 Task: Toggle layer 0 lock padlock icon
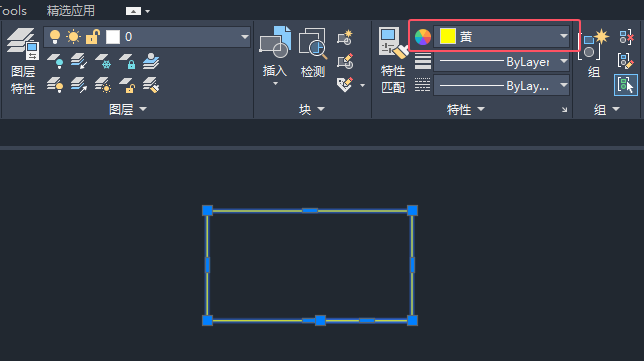[x=93, y=37]
